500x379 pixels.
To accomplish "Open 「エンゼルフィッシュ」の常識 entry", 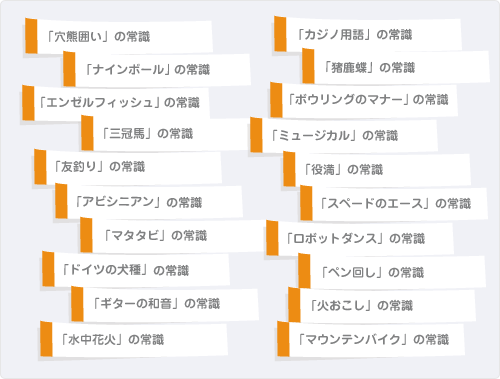I will coord(116,102).
